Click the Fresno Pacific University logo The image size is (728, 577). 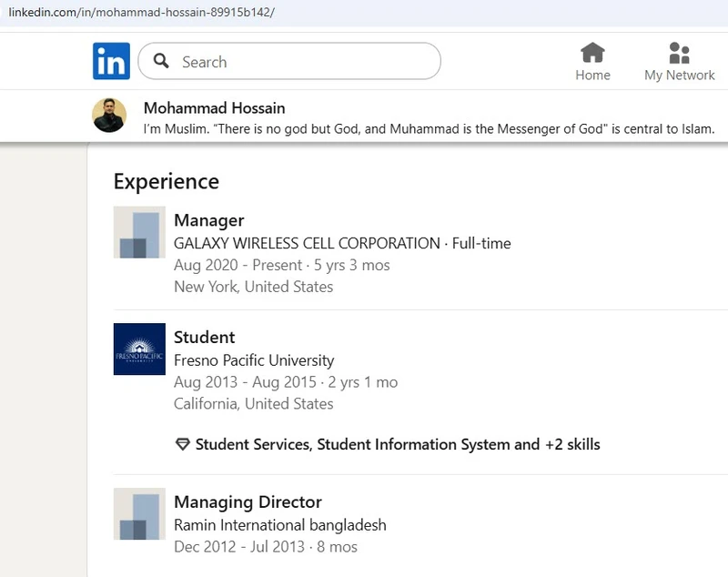[139, 349]
